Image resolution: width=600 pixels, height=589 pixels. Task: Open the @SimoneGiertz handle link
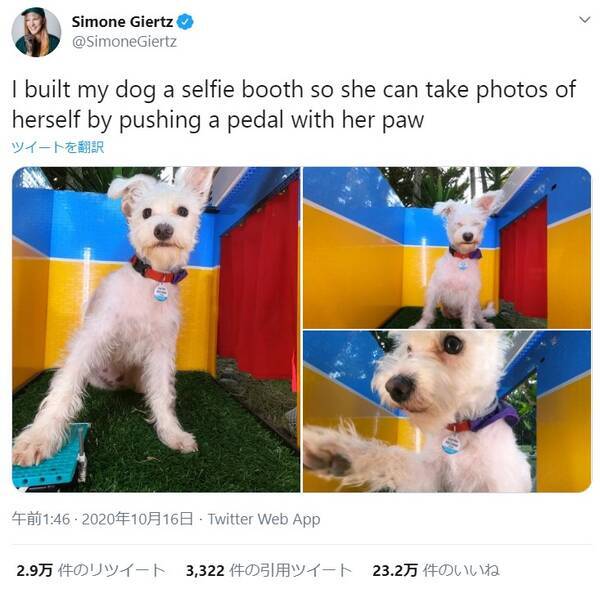point(124,41)
